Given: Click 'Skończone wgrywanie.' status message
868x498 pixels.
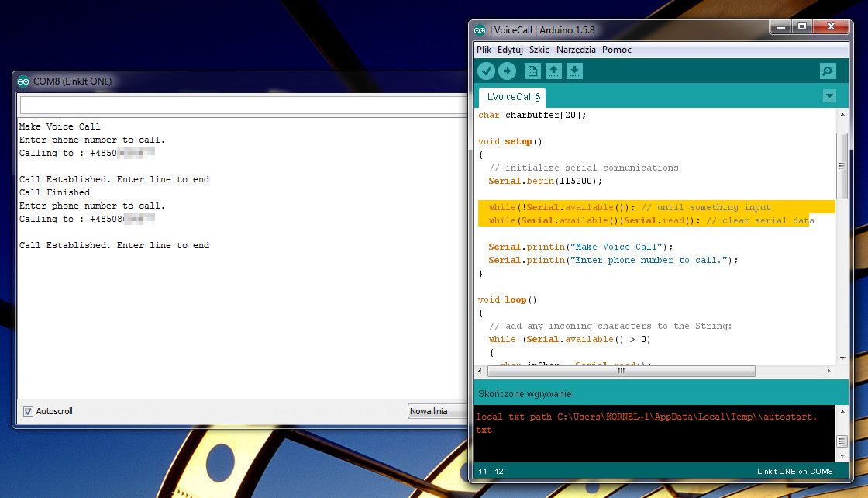Looking at the screenshot, I should point(526,394).
